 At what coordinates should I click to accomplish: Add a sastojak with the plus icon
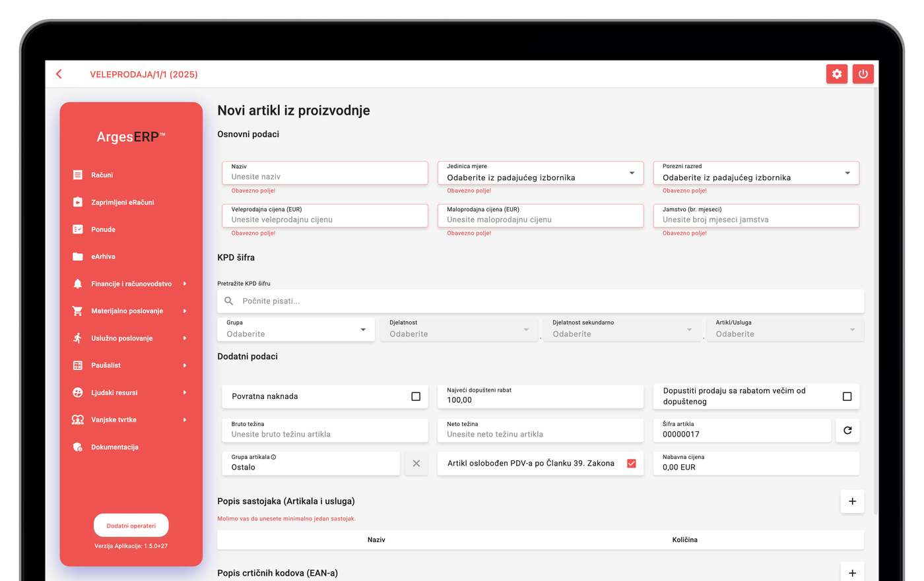tap(852, 501)
